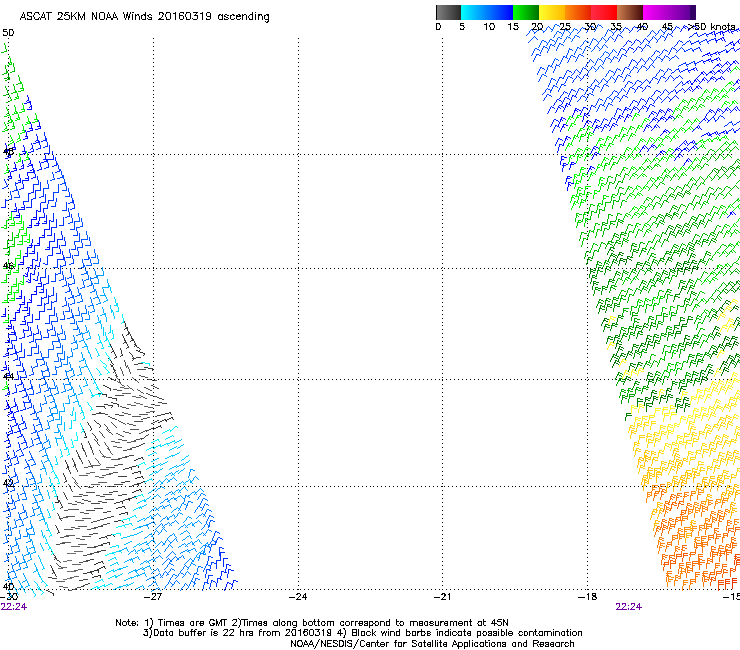The image size is (740, 650).
Task: Click the gray 0-5 knots color bar segment
Action: pyautogui.click(x=448, y=12)
